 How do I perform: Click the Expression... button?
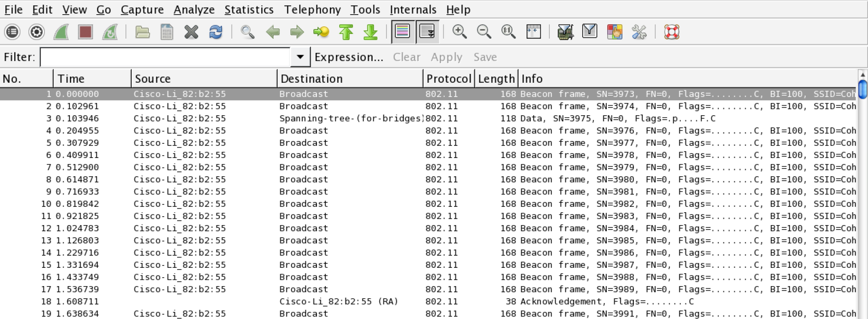pos(349,57)
